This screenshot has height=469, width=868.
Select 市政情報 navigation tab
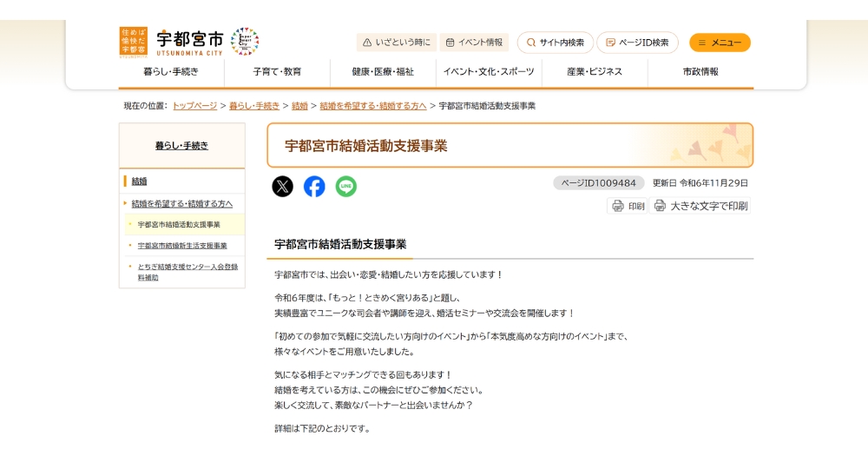click(700, 72)
